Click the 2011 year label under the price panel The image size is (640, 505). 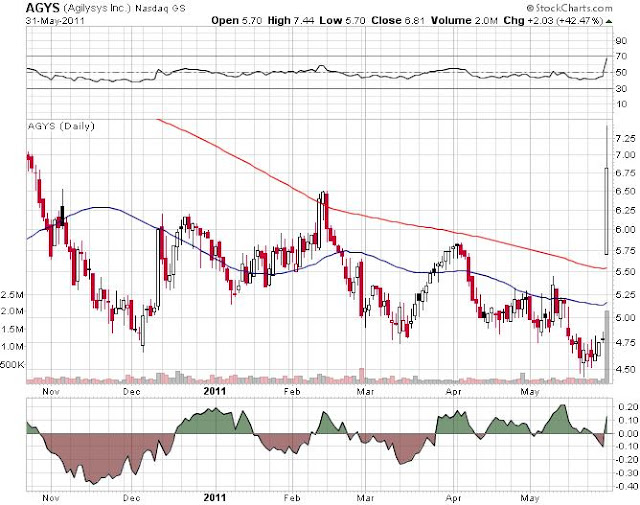click(x=215, y=391)
